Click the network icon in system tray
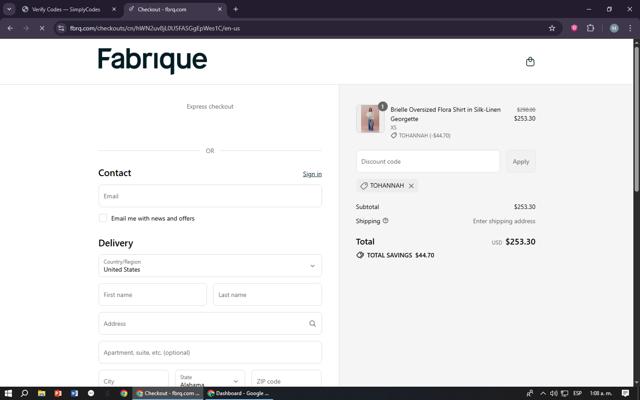Image resolution: width=640 pixels, height=400 pixels. pyautogui.click(x=564, y=393)
